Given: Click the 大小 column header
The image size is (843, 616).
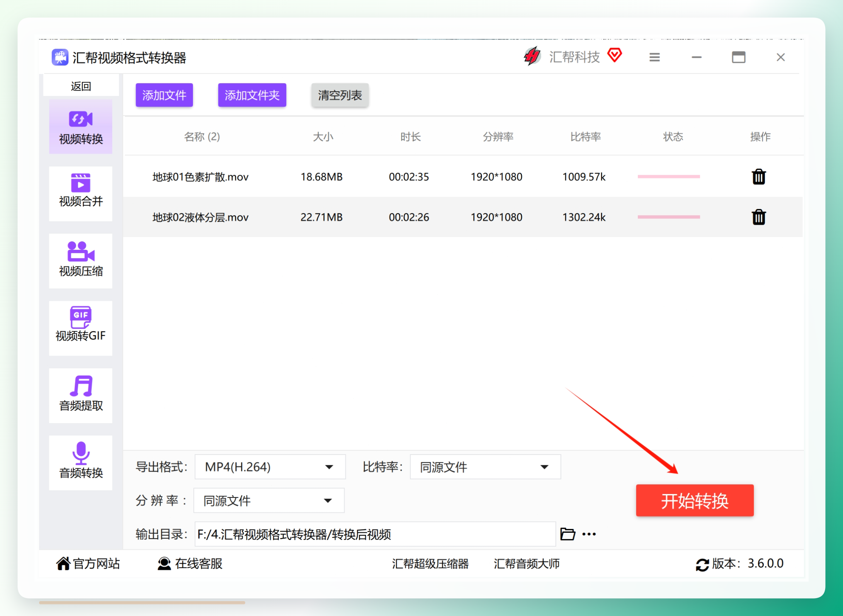Looking at the screenshot, I should (323, 137).
